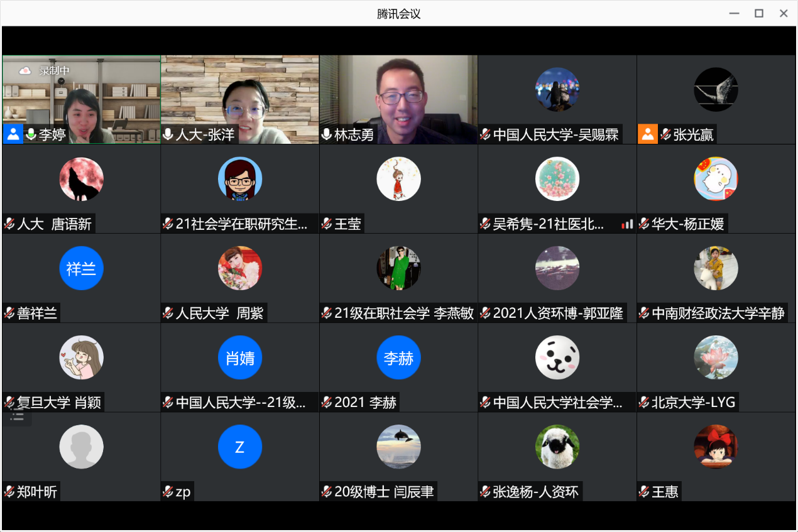The image size is (798, 532).
Task: Click the red wolf moon avatar of 唐语新
Action: click(x=81, y=179)
